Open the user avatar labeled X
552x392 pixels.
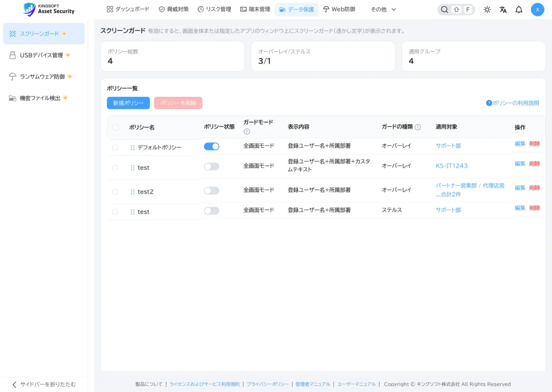click(x=537, y=9)
